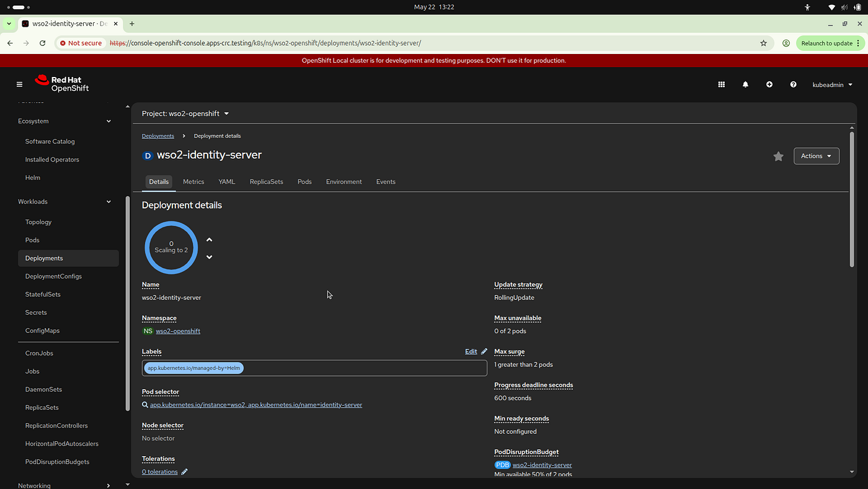This screenshot has height=489, width=868.
Task: Click the plus import YAML icon
Action: click(769, 84)
